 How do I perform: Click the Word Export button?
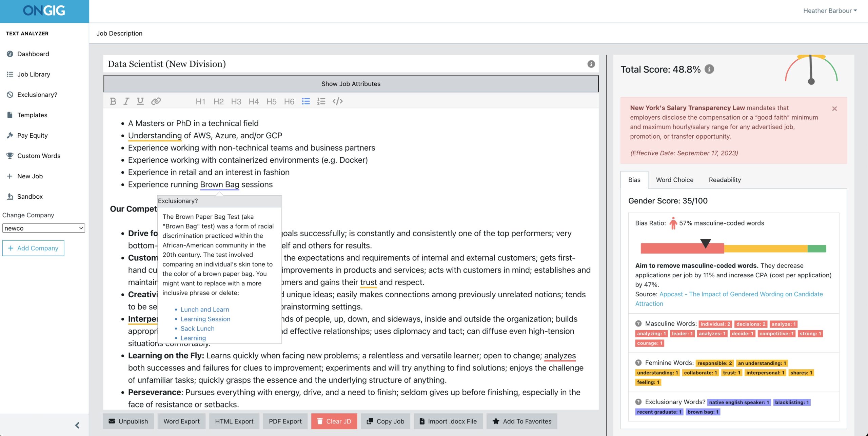(x=181, y=421)
